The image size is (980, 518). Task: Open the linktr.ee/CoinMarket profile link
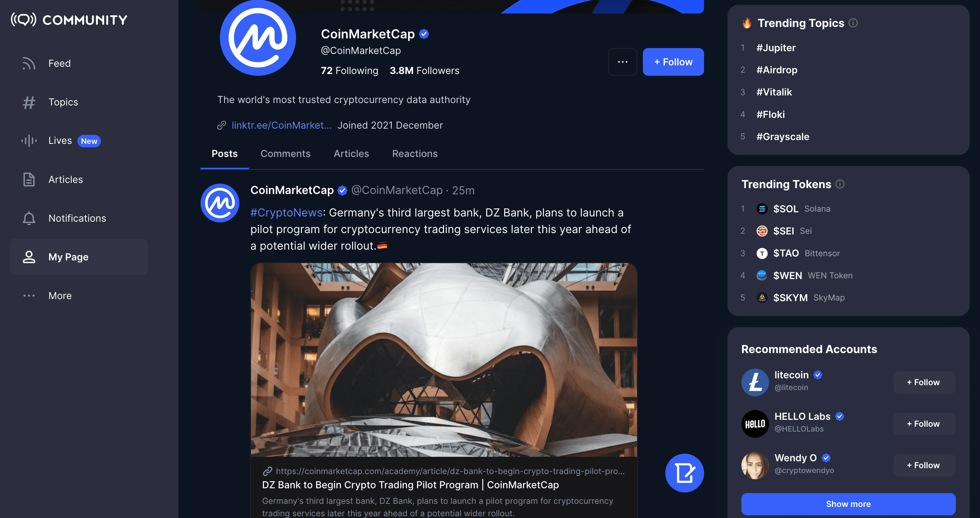(281, 125)
